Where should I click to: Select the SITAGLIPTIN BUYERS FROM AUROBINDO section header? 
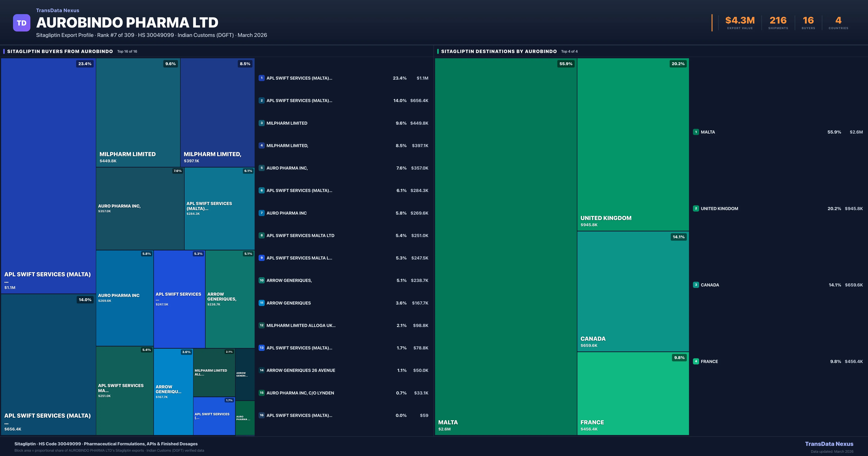coord(60,51)
